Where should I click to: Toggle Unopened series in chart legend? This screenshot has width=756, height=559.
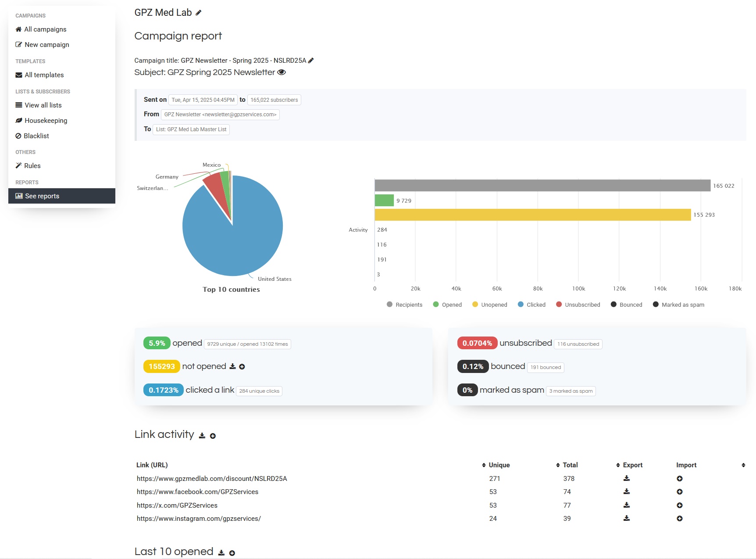coord(489,305)
